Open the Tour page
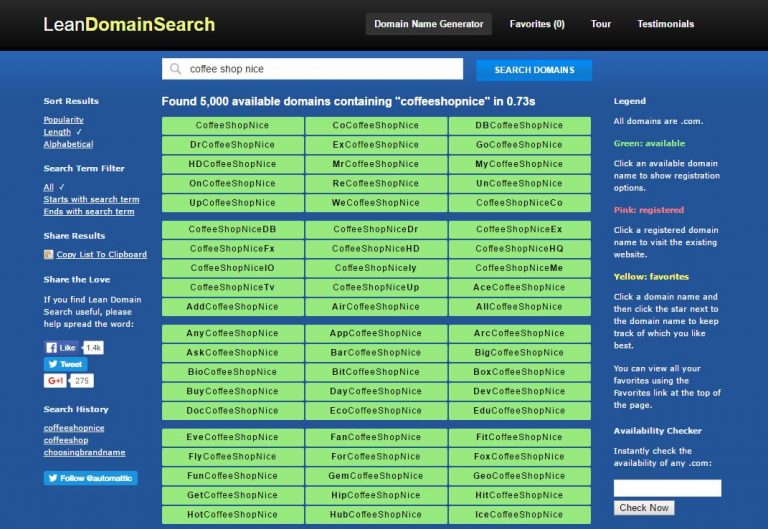 click(600, 24)
